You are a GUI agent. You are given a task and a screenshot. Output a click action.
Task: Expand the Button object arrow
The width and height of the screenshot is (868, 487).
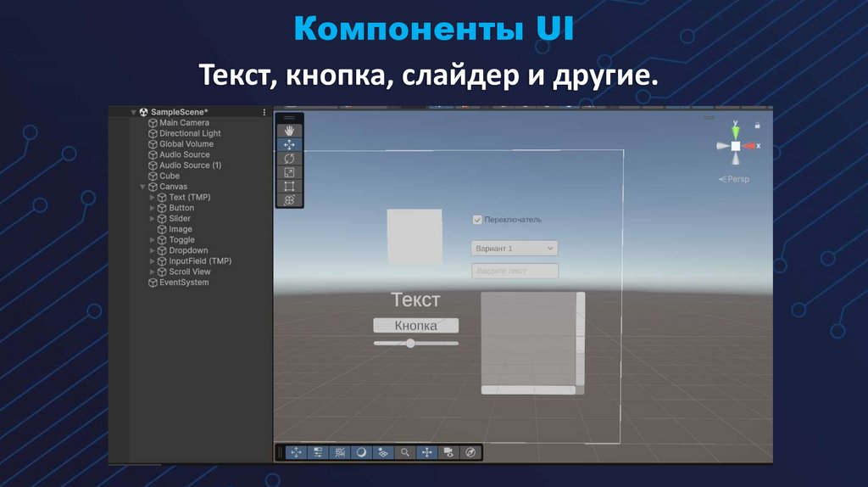pos(153,208)
